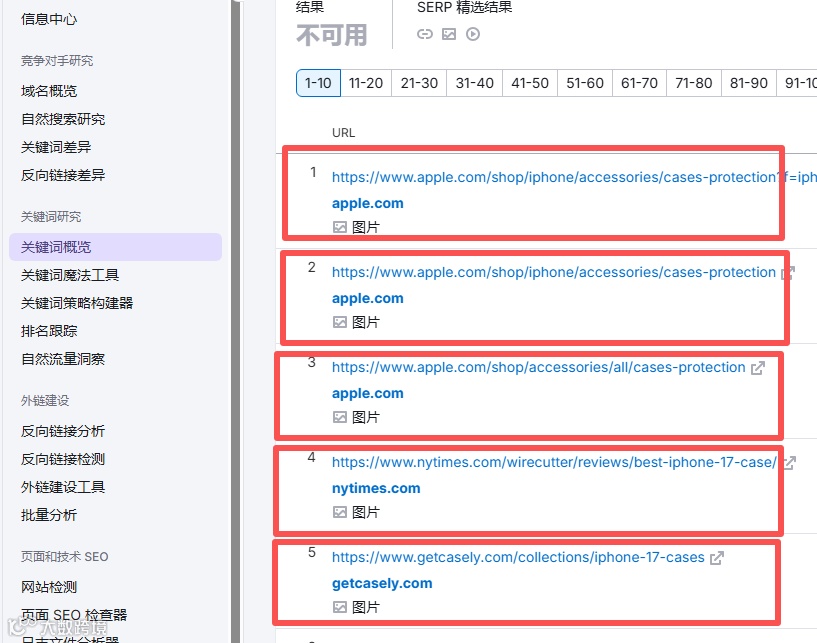Open the nytimes.com wirecutter best-iphone-17-case URL
The height and width of the screenshot is (643, 817).
[554, 462]
